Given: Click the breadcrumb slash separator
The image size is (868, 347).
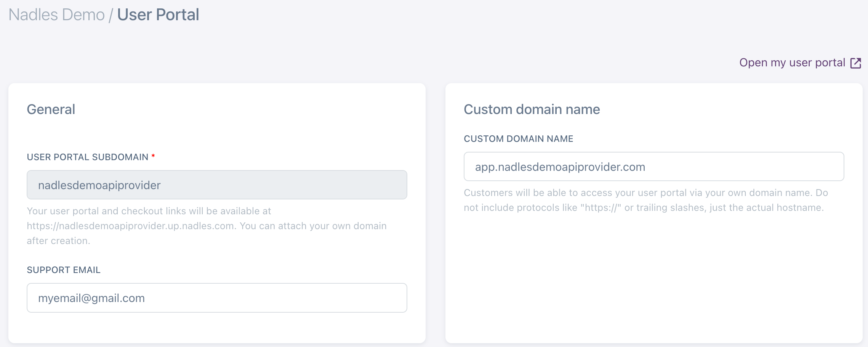Looking at the screenshot, I should 111,15.
